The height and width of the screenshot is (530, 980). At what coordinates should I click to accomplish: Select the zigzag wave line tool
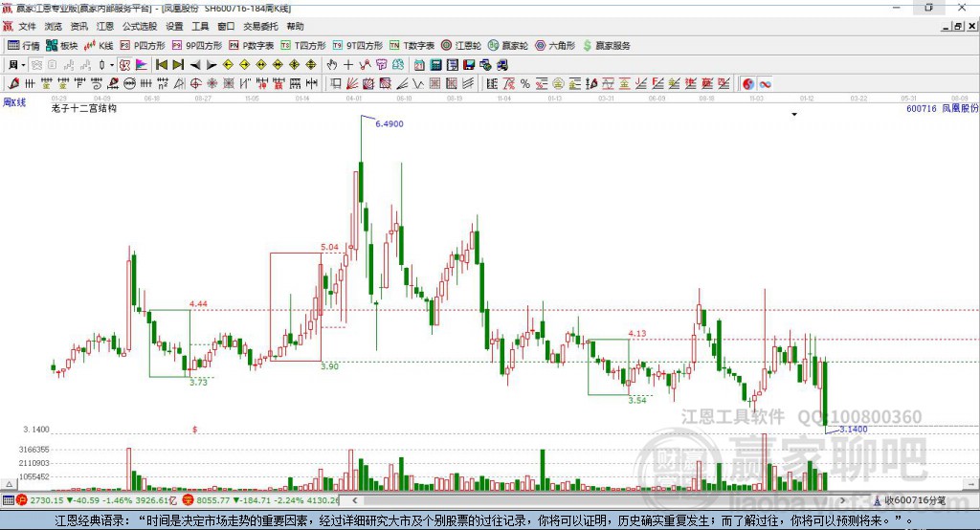pos(418,84)
